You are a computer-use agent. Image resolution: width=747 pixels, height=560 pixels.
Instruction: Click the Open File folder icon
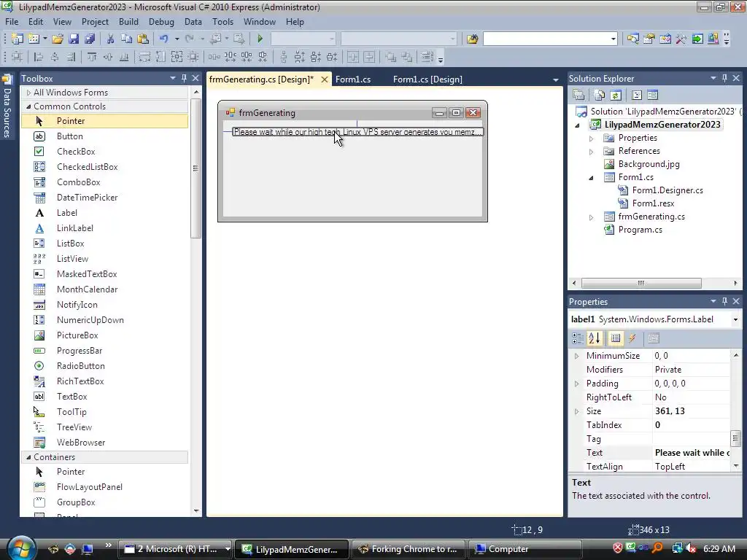click(x=58, y=39)
